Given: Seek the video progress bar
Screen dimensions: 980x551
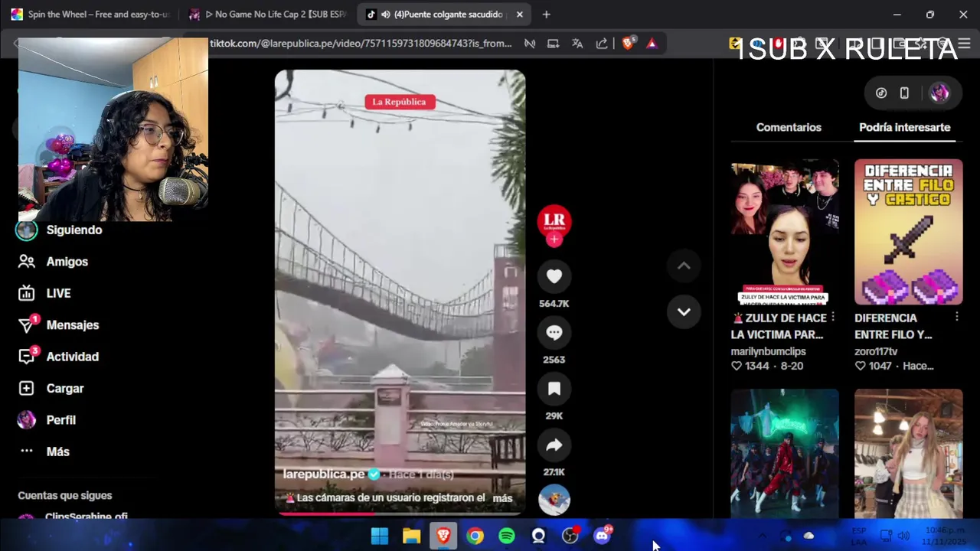Looking at the screenshot, I should pyautogui.click(x=400, y=514).
